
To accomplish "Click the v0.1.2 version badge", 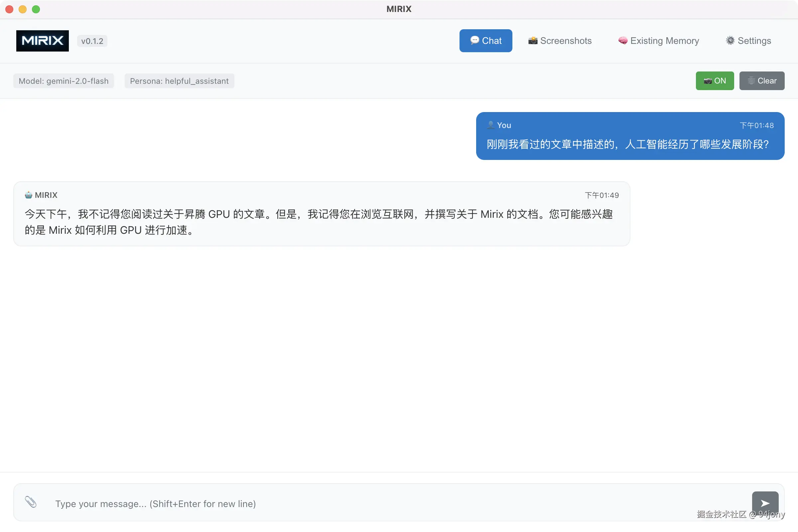I will (92, 41).
